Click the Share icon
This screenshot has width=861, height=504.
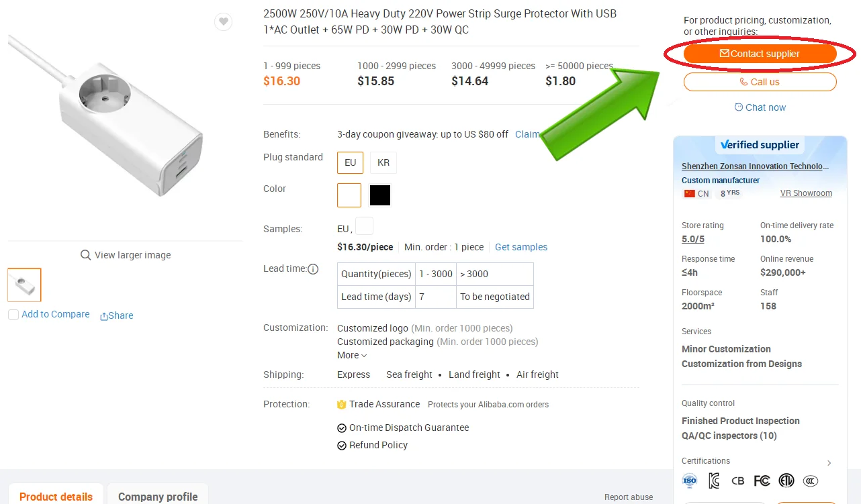coord(104,316)
